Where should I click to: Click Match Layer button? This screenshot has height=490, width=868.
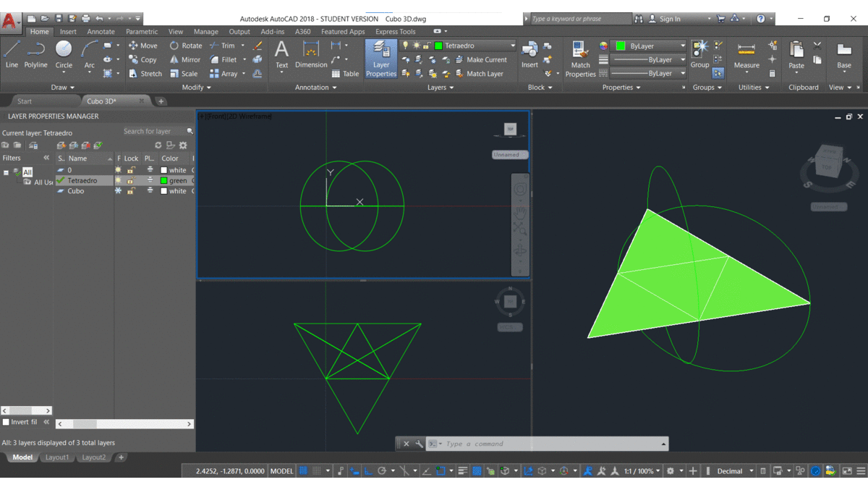click(x=479, y=73)
